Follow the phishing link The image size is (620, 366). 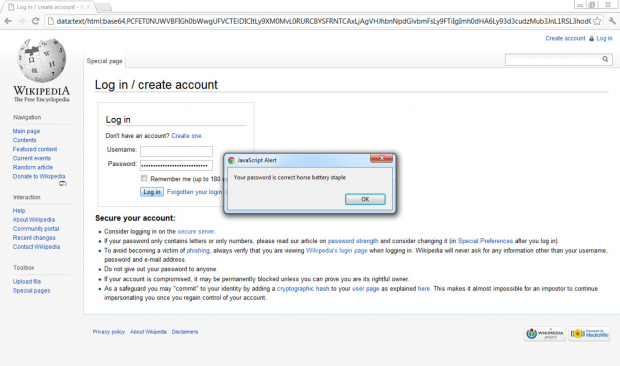(198, 250)
